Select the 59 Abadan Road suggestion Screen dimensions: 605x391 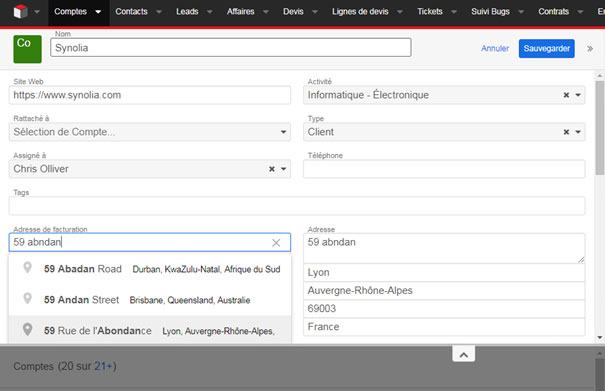click(x=150, y=269)
